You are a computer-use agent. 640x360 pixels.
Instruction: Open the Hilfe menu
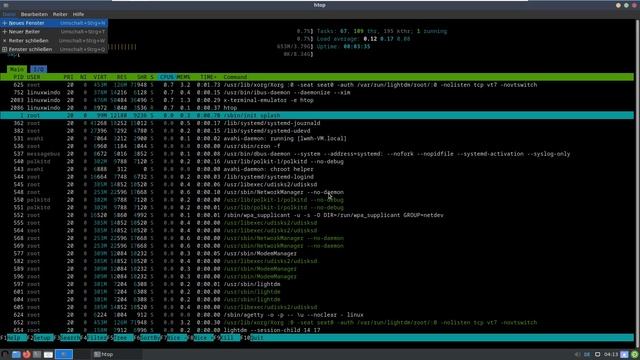[78, 14]
